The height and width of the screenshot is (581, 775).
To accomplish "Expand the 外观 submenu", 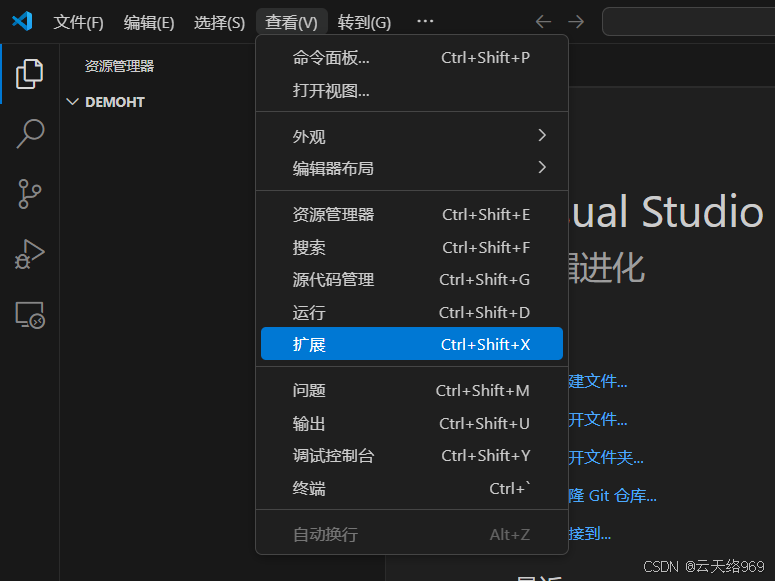I will pyautogui.click(x=412, y=135).
